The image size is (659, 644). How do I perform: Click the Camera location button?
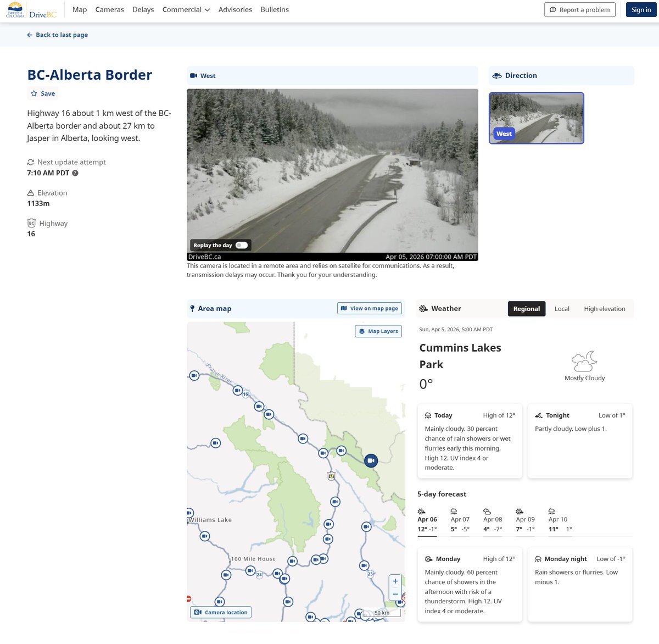(x=221, y=612)
